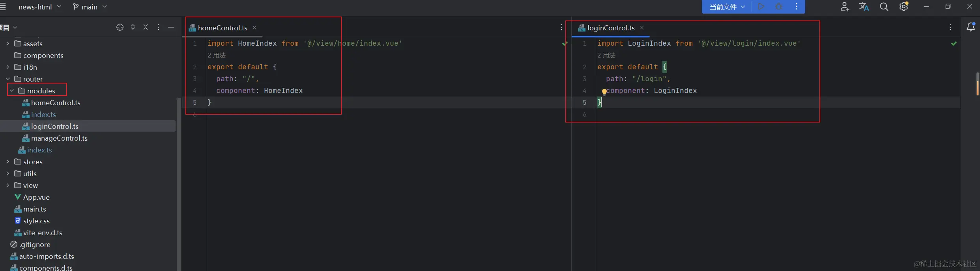The width and height of the screenshot is (980, 271).
Task: Expand the stores folder
Action: pyautogui.click(x=7, y=161)
